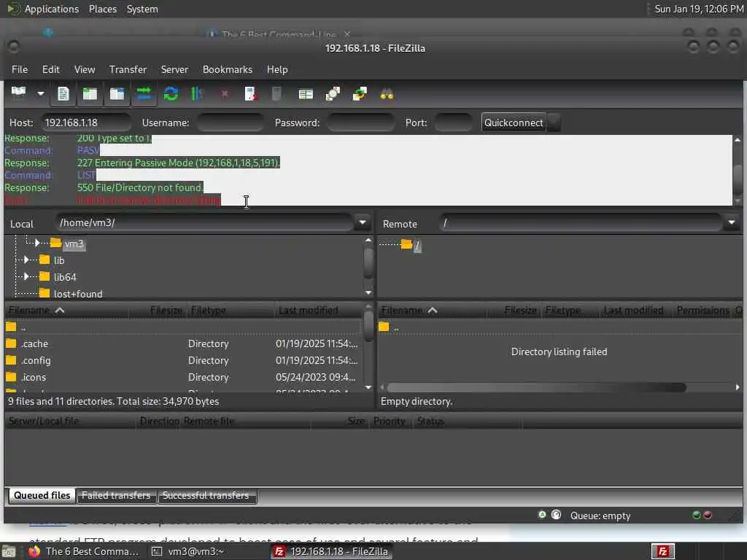Open the Remote path dropdown

tap(732, 222)
